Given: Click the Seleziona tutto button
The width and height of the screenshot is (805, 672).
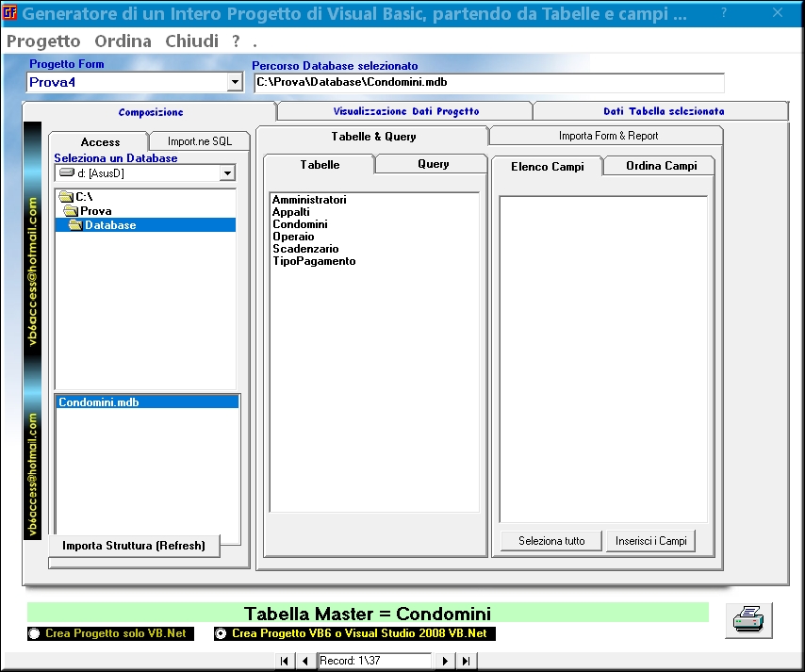Looking at the screenshot, I should (551, 541).
